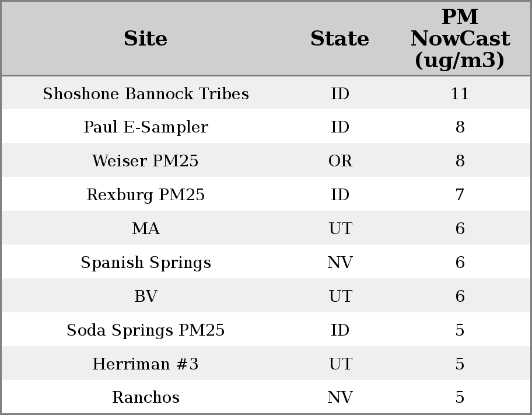Click the Spanish Springs site name
The width and height of the screenshot is (532, 415).
(x=145, y=263)
